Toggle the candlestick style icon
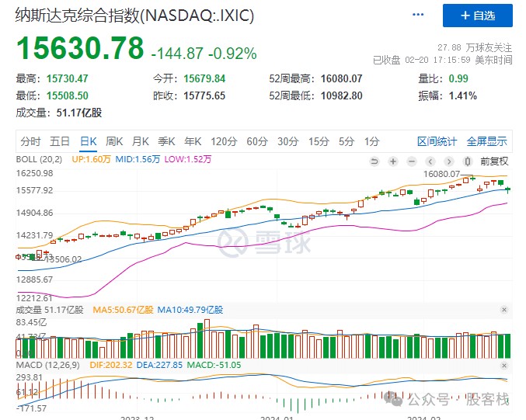This screenshot has width=526, height=420. point(467,161)
